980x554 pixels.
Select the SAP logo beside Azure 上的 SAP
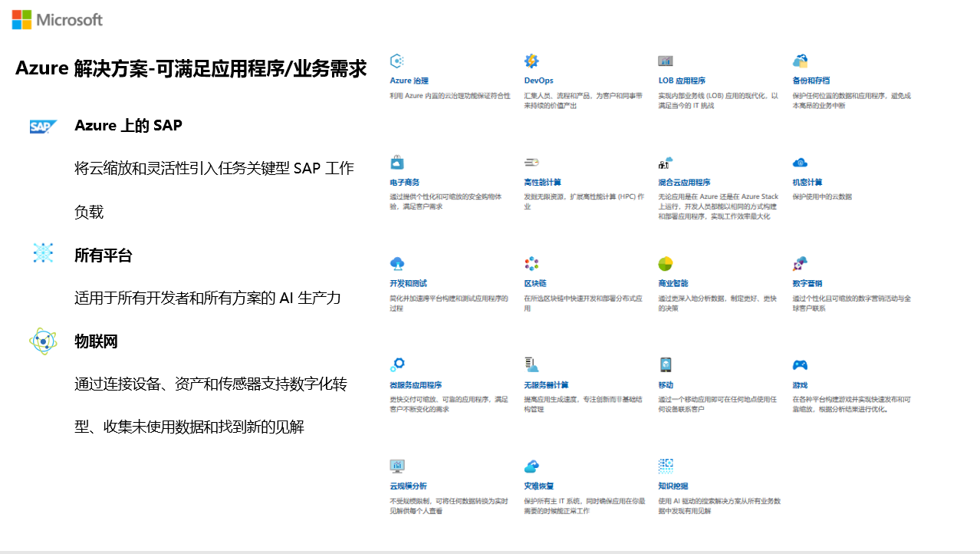(43, 125)
